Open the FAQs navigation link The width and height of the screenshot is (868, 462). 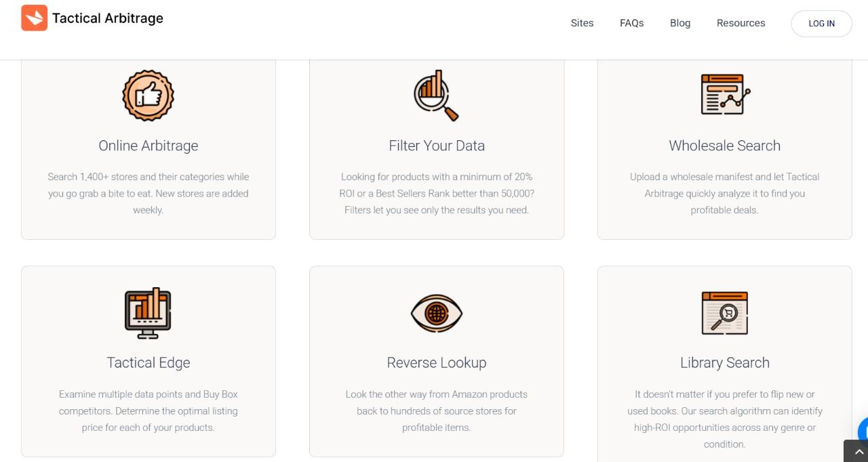(631, 23)
